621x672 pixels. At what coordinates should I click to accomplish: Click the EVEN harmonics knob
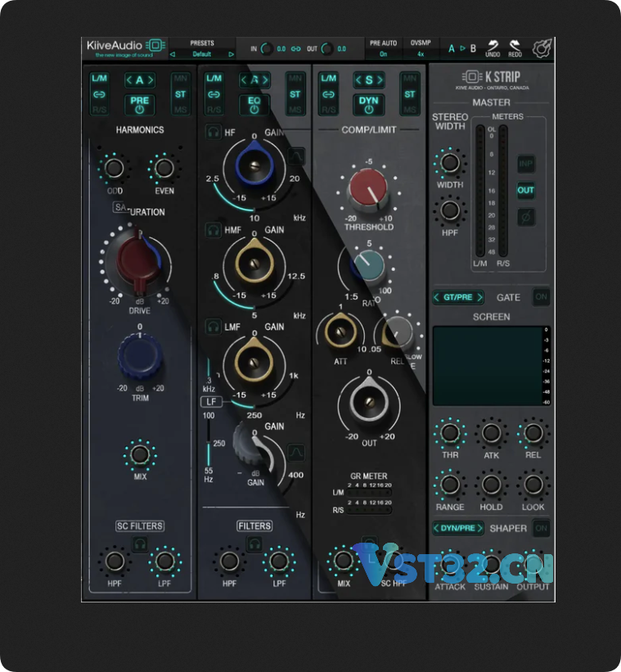164,168
